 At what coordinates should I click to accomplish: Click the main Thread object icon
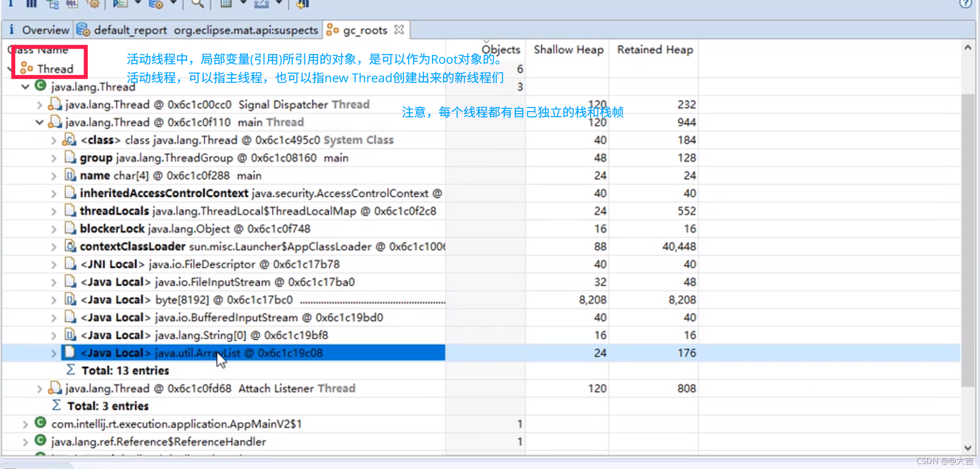pyautogui.click(x=54, y=122)
